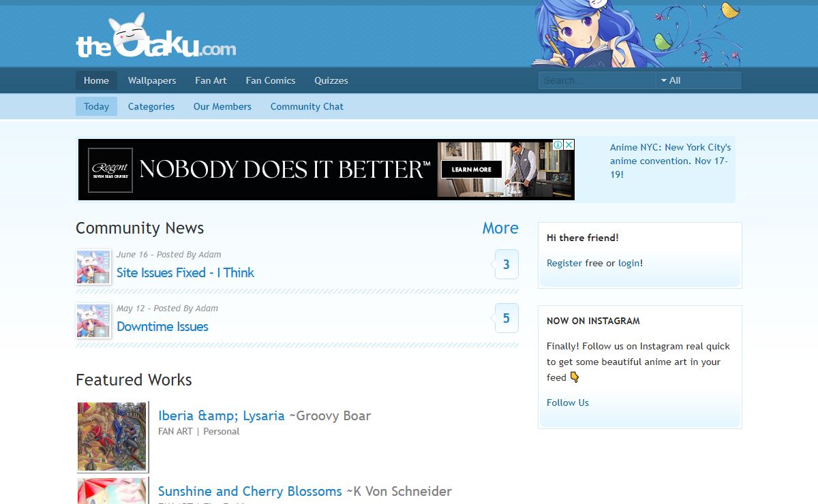Screen dimensions: 818x504
Task: Open the Fan Comics section
Action: (271, 80)
